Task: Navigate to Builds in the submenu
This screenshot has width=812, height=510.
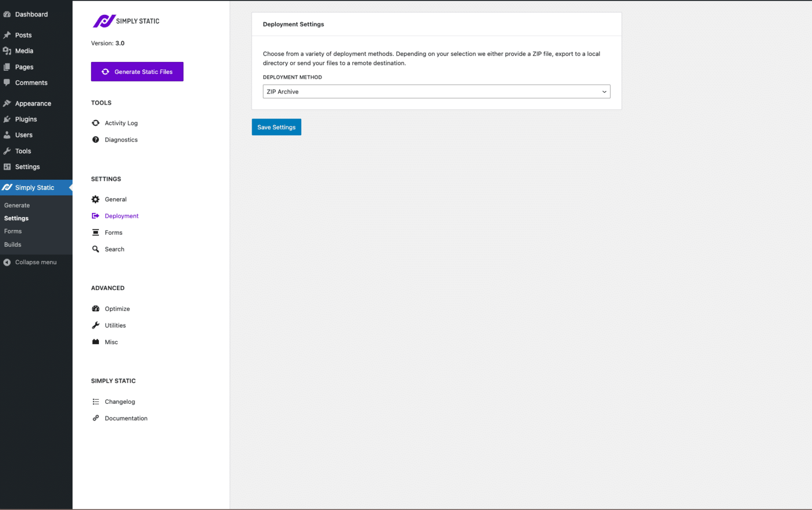Action: (12, 244)
